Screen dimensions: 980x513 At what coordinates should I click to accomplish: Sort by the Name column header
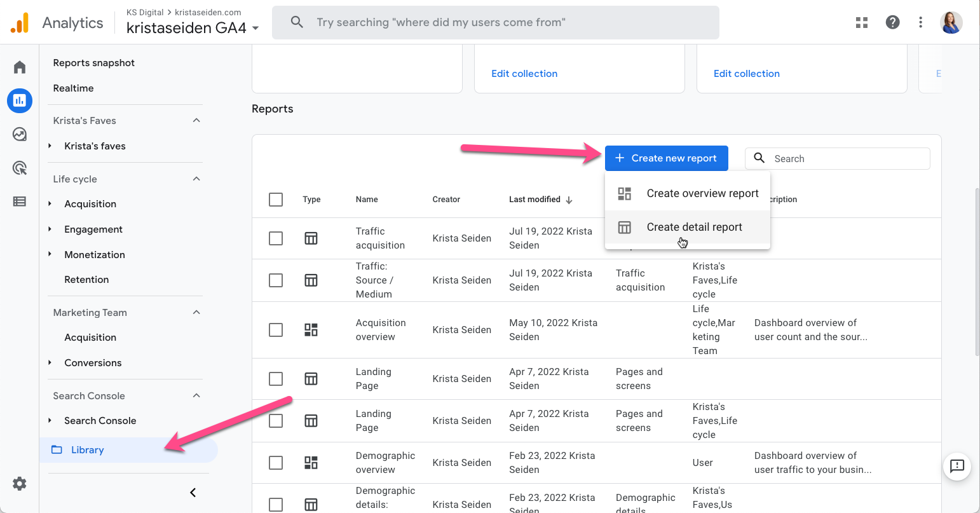point(367,200)
